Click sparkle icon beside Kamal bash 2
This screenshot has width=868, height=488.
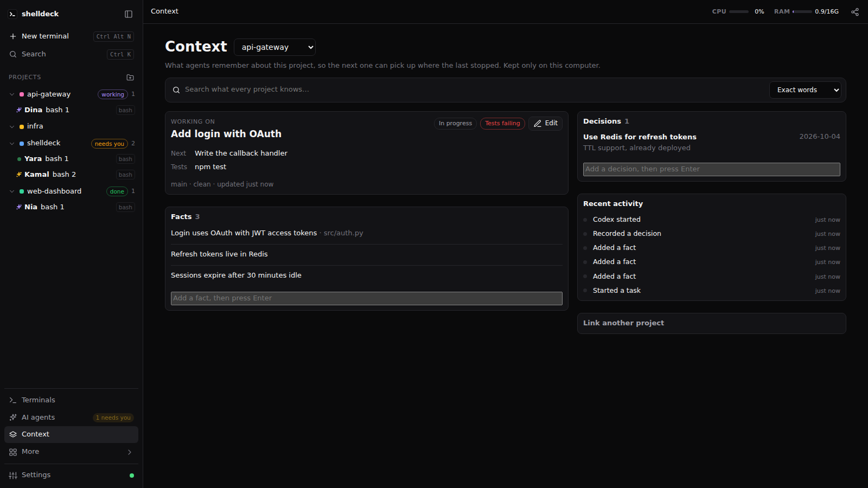(x=19, y=175)
